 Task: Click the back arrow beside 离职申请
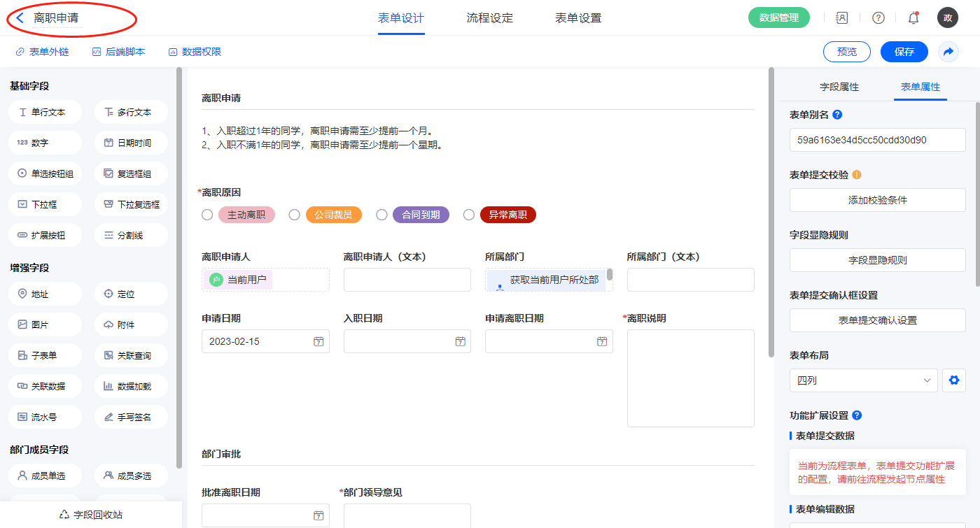pyautogui.click(x=20, y=18)
